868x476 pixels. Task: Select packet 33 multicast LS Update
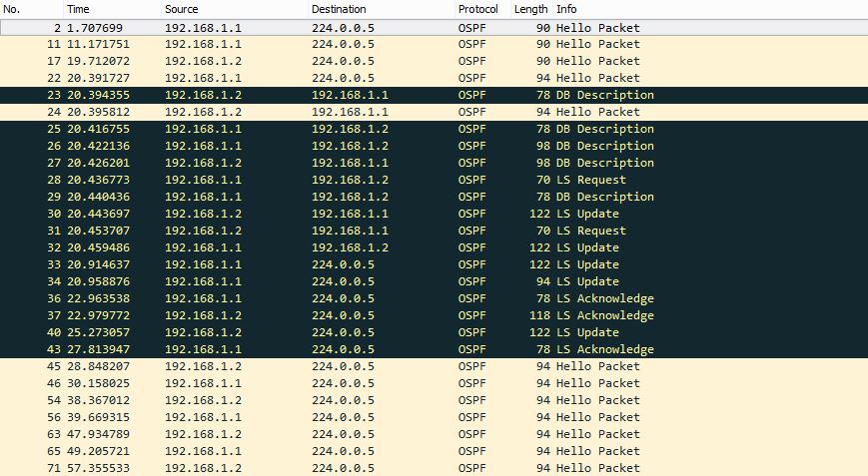(x=434, y=264)
